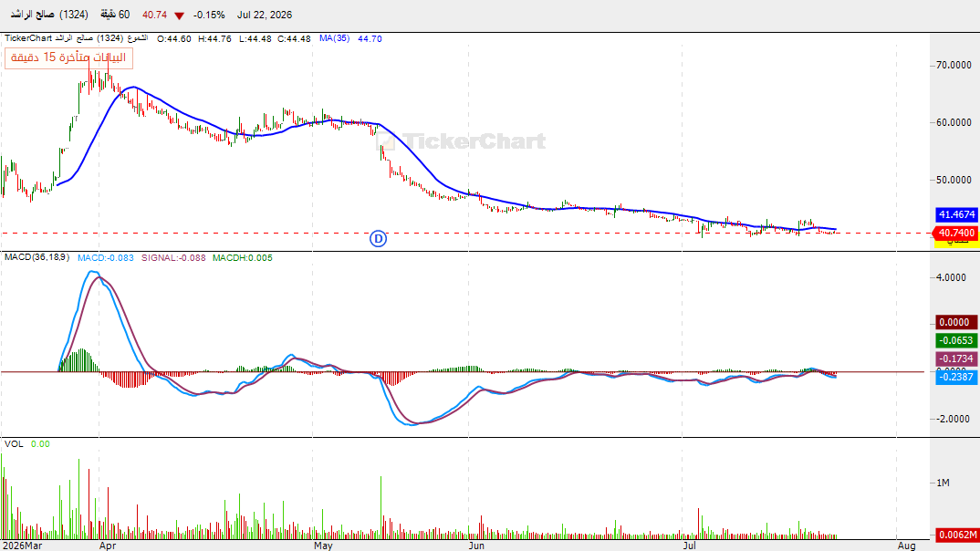Viewport: 980px width, 551px height.
Task: Click the May marker on the time axis
Action: [323, 546]
